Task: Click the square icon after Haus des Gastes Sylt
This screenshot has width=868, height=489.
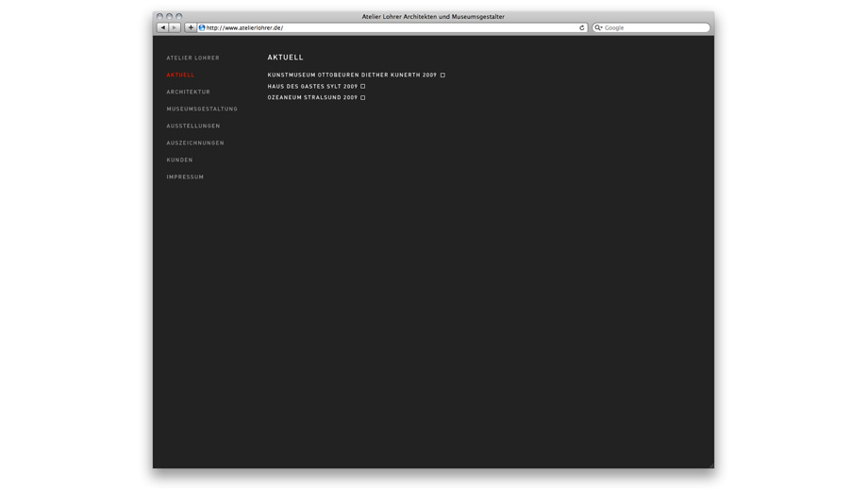Action: pyautogui.click(x=363, y=87)
